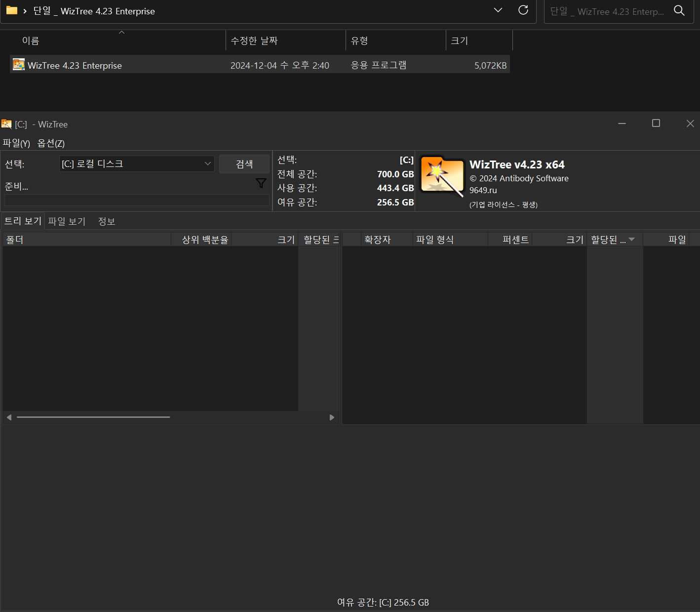Open the 할당된 column sort arrow in file types panel
Screen dimensions: 700x612
pos(631,240)
